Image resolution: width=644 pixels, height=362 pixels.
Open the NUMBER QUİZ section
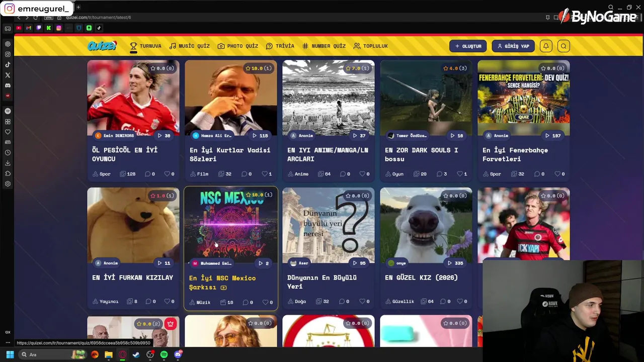coord(324,46)
